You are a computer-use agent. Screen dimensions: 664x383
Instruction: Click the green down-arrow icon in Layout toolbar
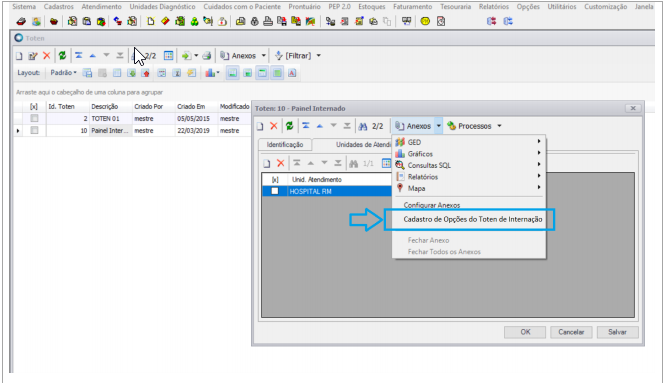[132, 73]
